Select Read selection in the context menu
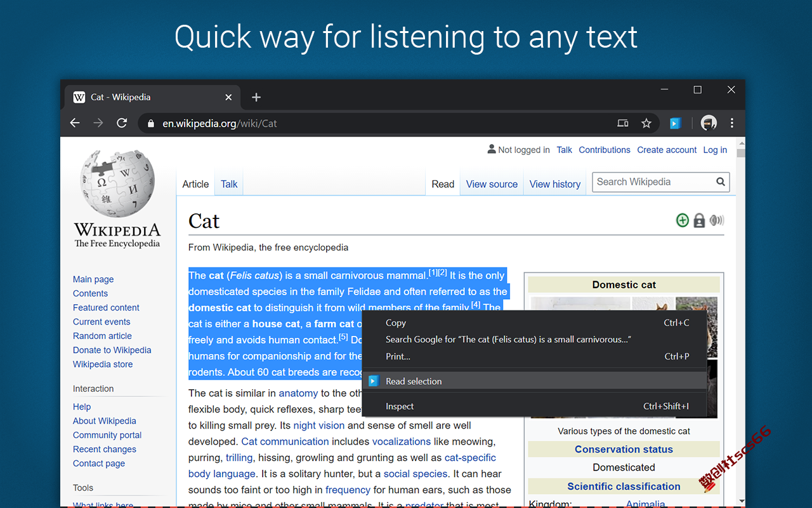812x508 pixels. [x=534, y=381]
